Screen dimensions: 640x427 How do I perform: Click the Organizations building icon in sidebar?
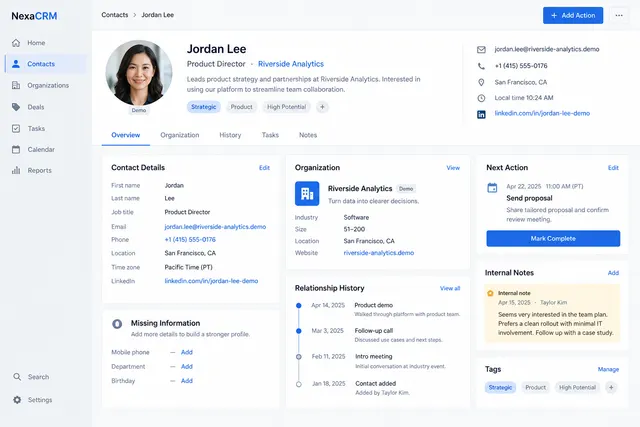pyautogui.click(x=16, y=85)
